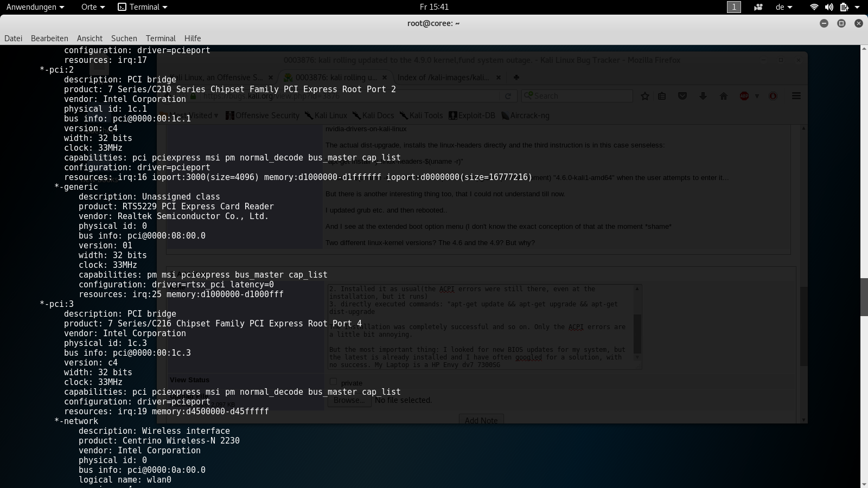Open the de keyboard layout dropdown
868x488 pixels.
tap(784, 7)
